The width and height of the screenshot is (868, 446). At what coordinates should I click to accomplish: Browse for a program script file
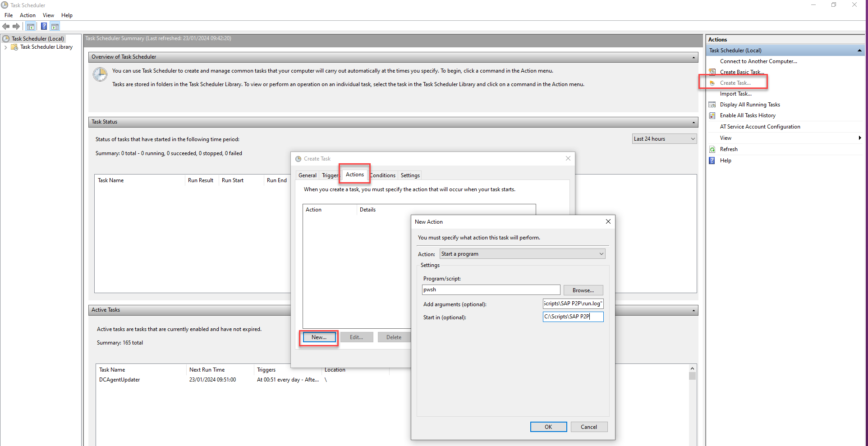[x=583, y=290]
